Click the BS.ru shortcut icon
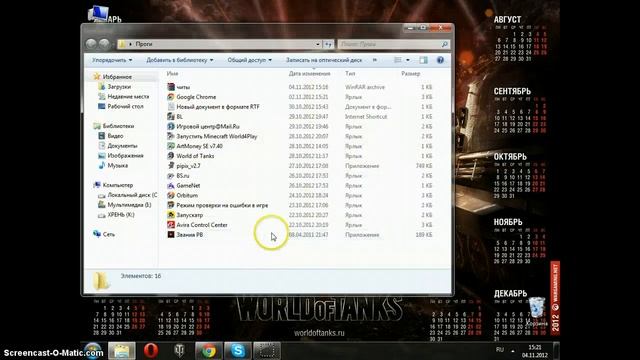The image size is (640, 360). coord(171,176)
